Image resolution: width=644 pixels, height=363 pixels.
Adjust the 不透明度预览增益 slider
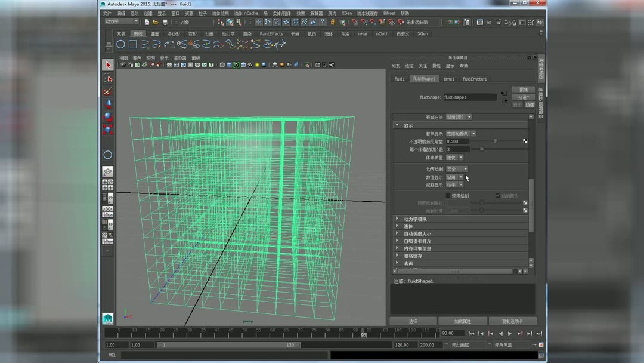point(495,141)
